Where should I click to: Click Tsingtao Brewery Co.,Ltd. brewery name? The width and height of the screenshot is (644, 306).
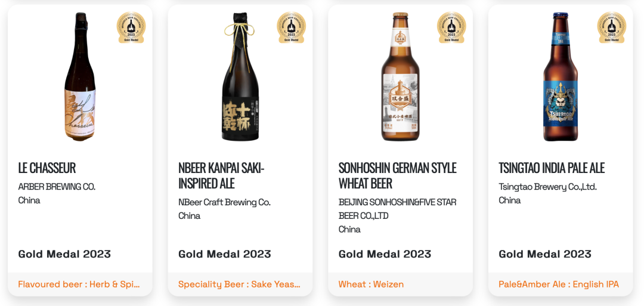[548, 187]
